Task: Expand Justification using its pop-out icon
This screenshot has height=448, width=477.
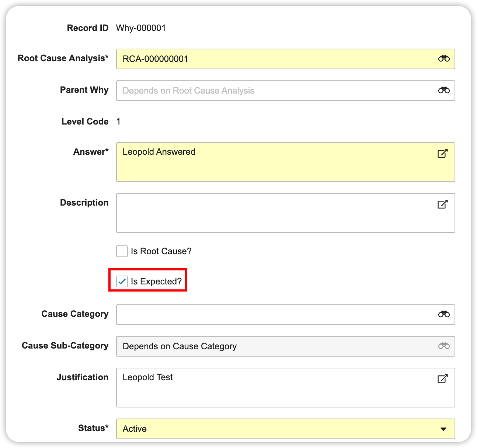Action: point(442,379)
